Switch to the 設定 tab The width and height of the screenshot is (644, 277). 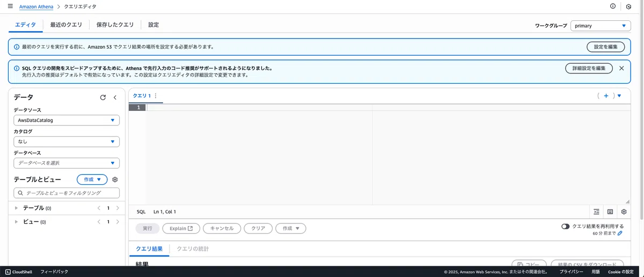[x=153, y=25]
